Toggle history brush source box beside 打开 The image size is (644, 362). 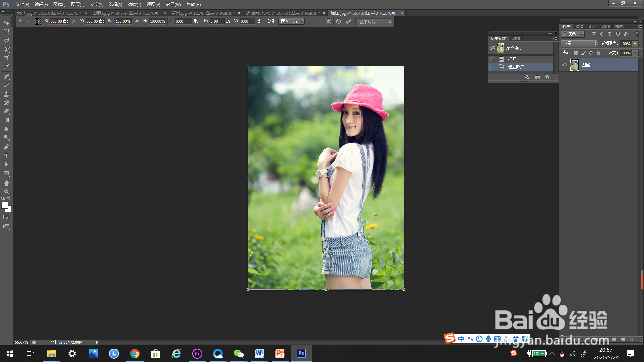click(492, 59)
